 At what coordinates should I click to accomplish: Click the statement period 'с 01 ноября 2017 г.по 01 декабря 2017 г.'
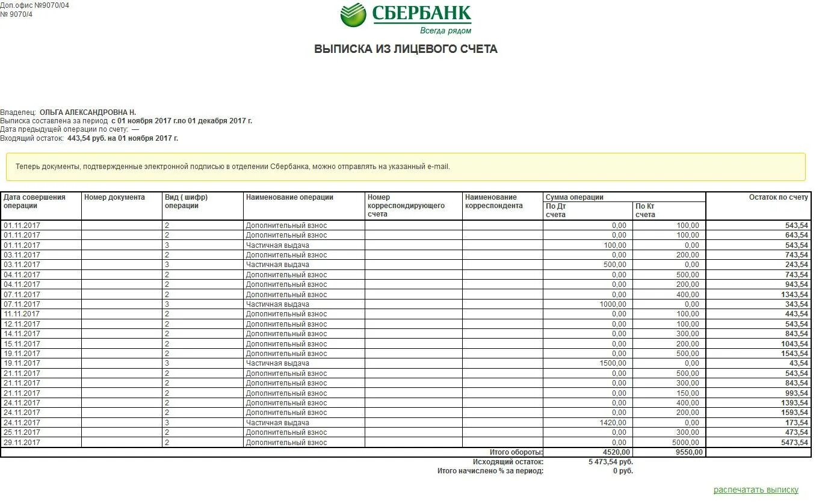tap(182, 121)
